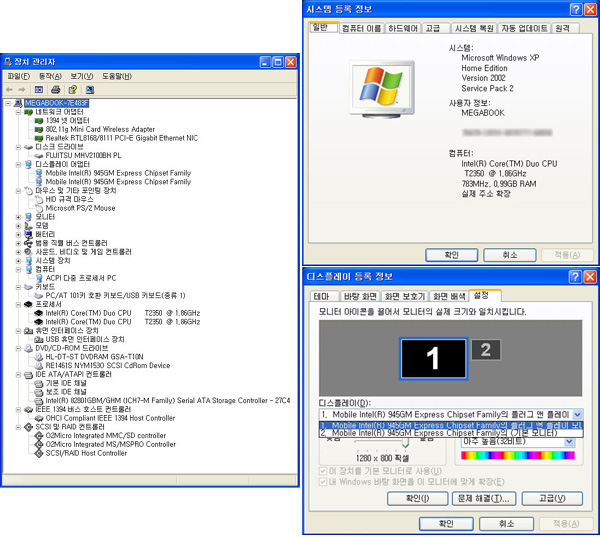Click Help question mark in System Properties title bar
Image resolution: width=600 pixels, height=537 pixels.
tap(576, 9)
